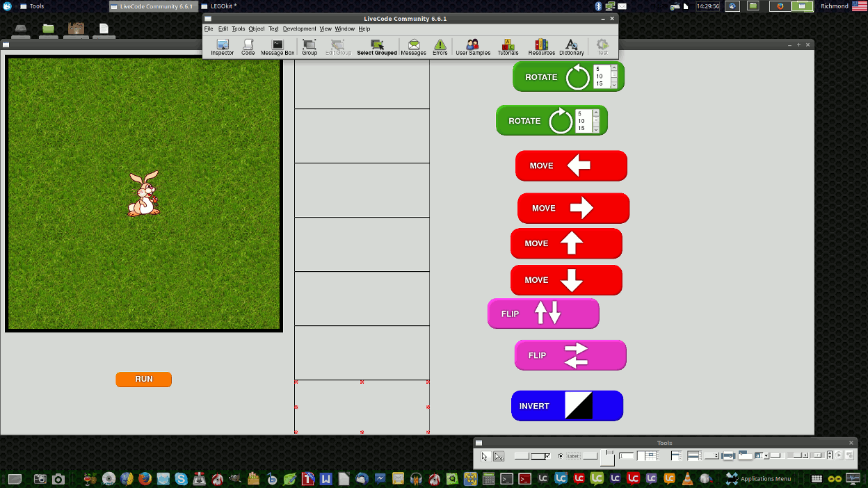Select the combo box tool in Tools
The width and height of the screenshot is (868, 488).
coord(762,455)
